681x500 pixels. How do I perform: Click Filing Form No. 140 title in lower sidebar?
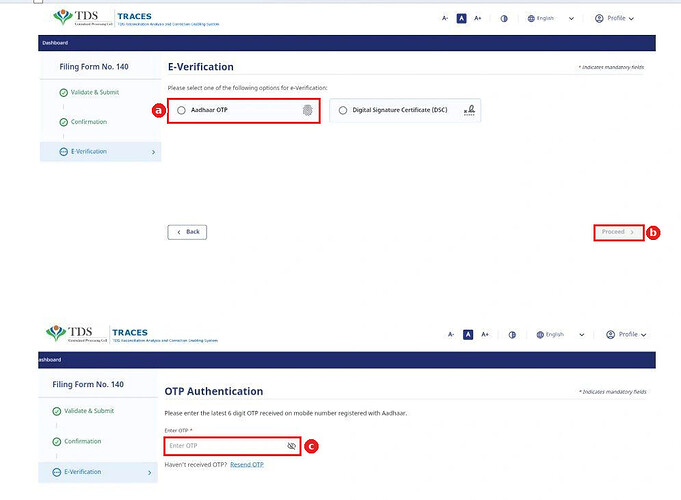[88, 384]
